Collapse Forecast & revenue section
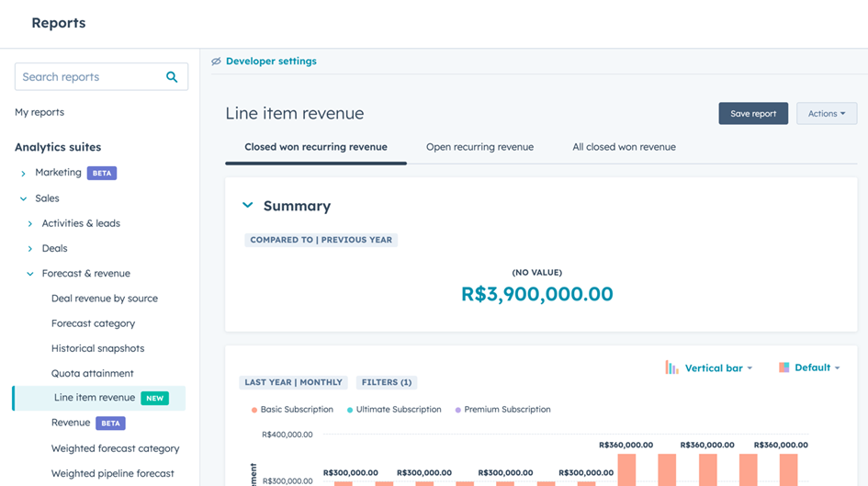The image size is (868, 486). (30, 274)
